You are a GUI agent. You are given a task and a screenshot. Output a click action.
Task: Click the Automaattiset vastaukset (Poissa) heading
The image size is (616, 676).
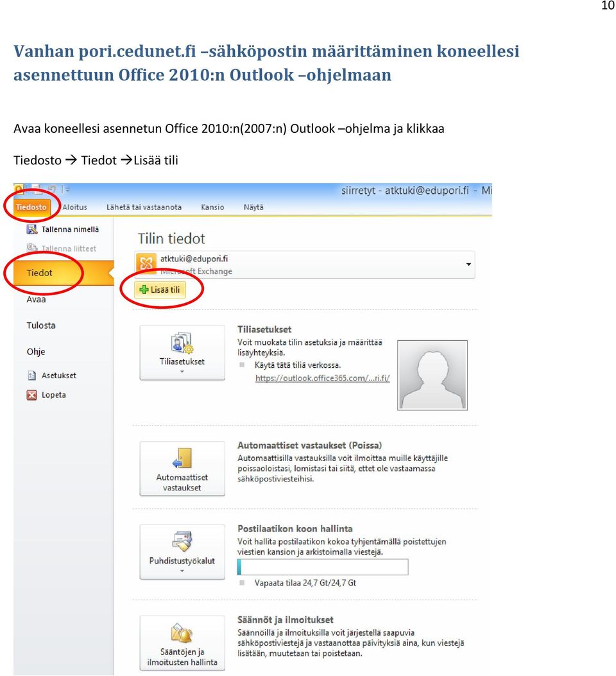(310, 446)
